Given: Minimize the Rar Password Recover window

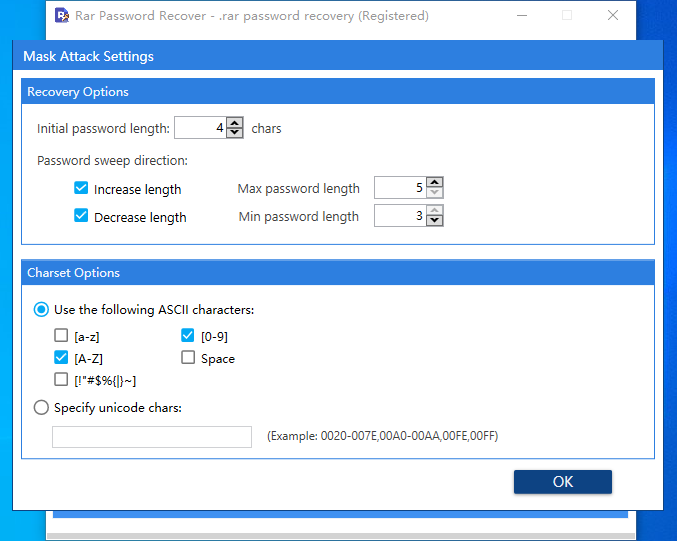Looking at the screenshot, I should [522, 16].
